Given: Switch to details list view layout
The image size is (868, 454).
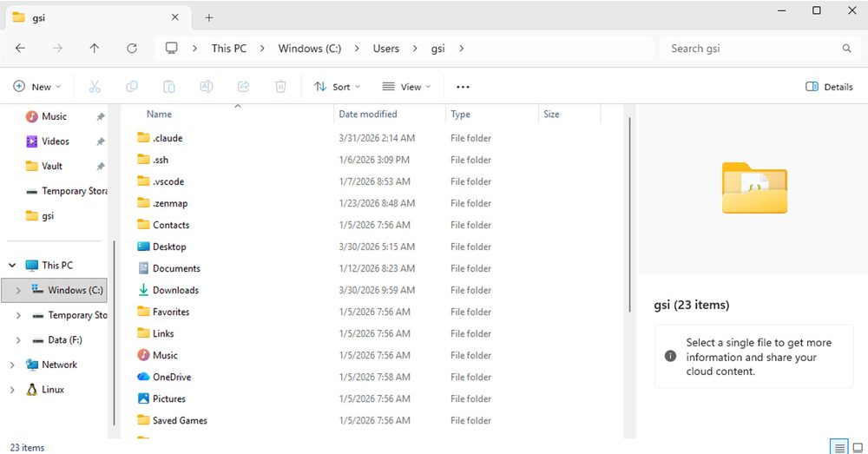Looking at the screenshot, I should pyautogui.click(x=839, y=447).
